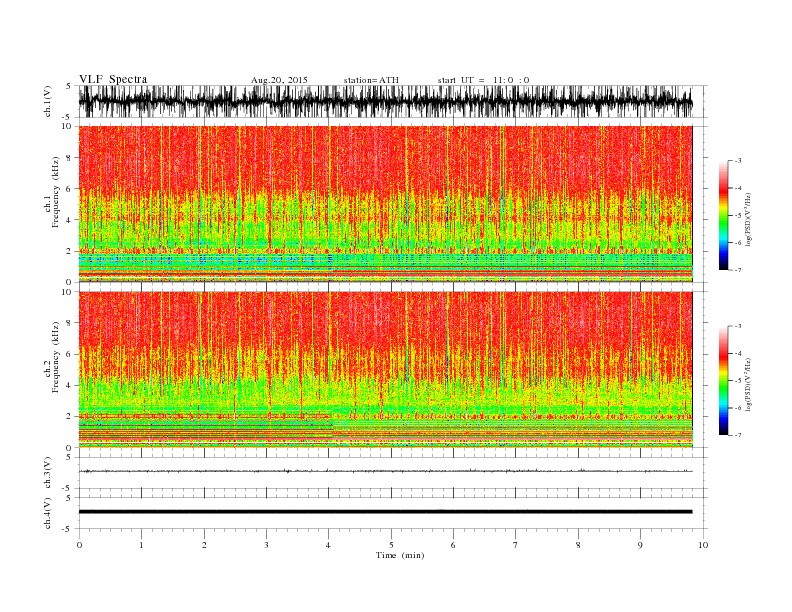
Task: Click the upper PSD color scale bar
Action: (723, 215)
